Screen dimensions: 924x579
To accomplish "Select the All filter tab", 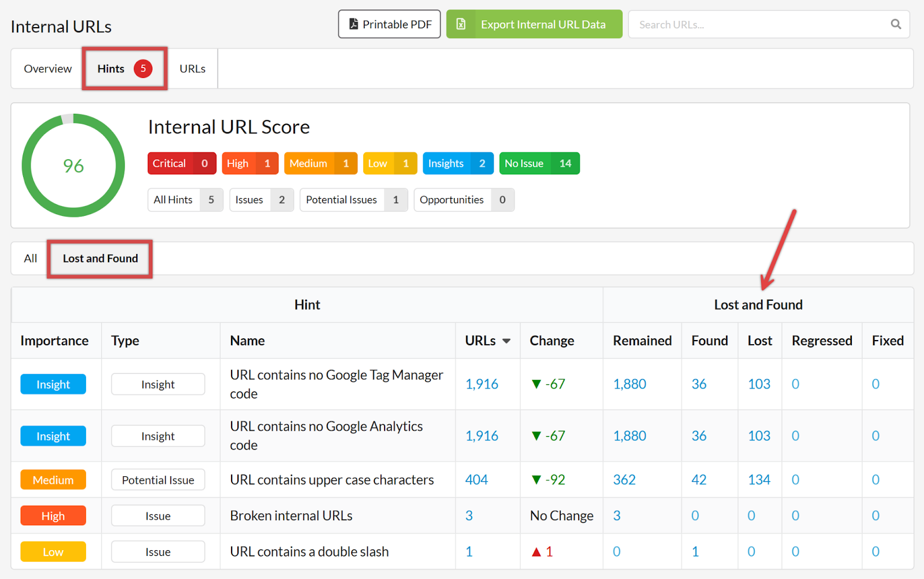I will pos(30,259).
